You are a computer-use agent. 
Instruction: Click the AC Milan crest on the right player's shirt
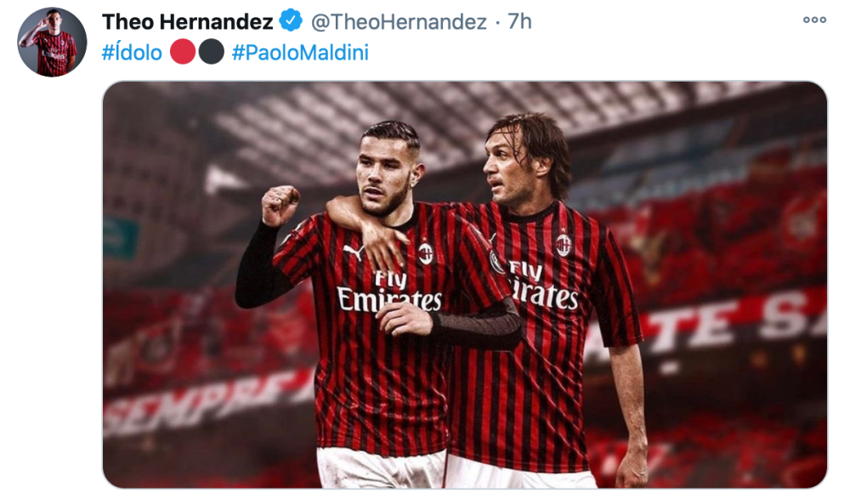point(564,245)
